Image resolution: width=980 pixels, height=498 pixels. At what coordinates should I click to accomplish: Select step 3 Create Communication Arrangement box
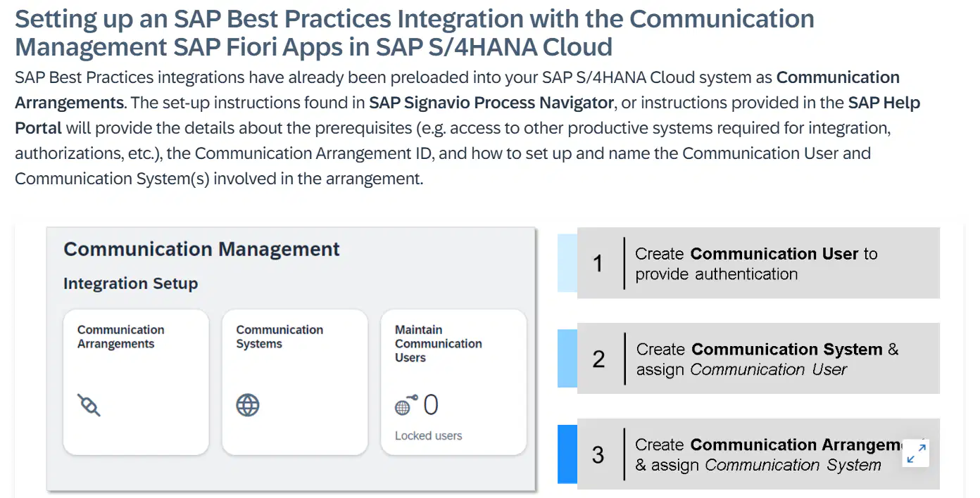tap(758, 454)
